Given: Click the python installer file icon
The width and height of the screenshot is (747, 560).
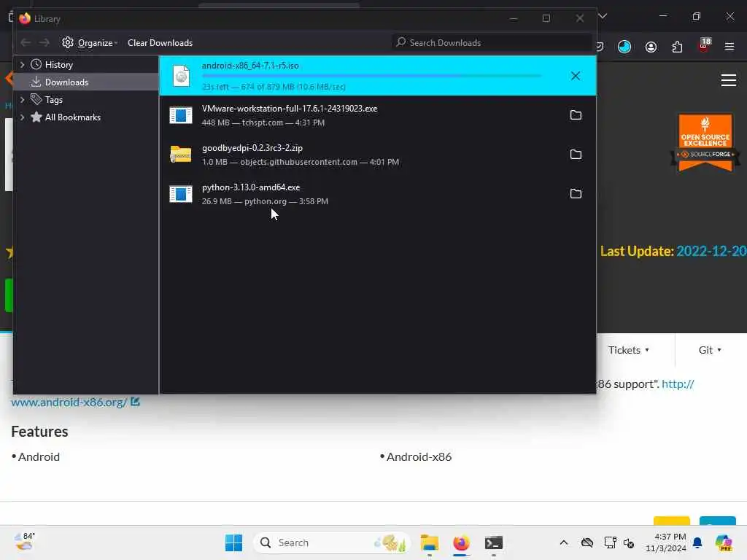Looking at the screenshot, I should [x=181, y=194].
